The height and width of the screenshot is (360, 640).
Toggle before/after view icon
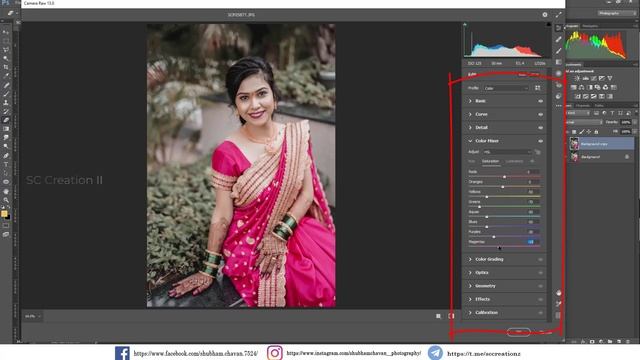pos(451,316)
